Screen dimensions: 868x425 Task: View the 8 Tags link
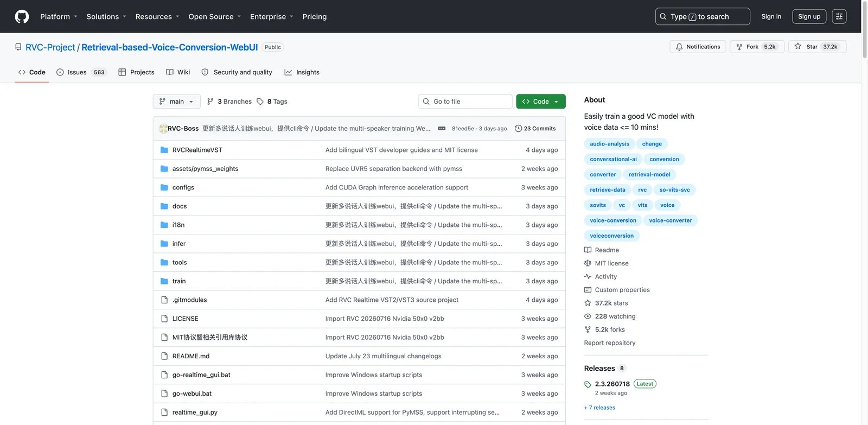272,102
